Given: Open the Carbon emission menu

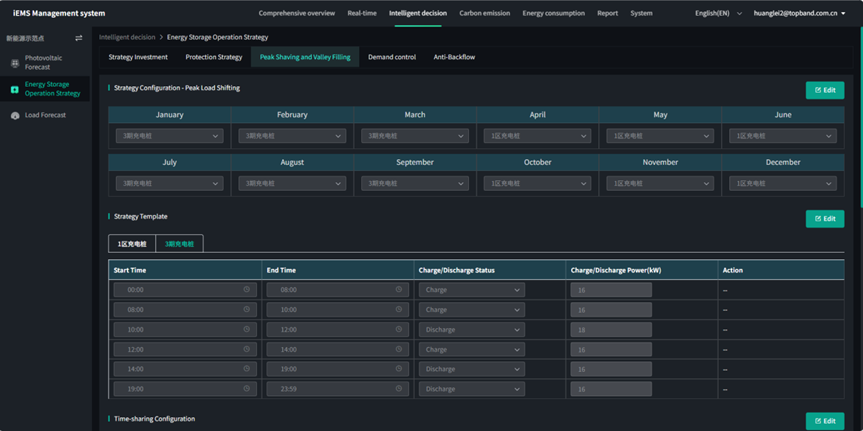Looking at the screenshot, I should [484, 13].
